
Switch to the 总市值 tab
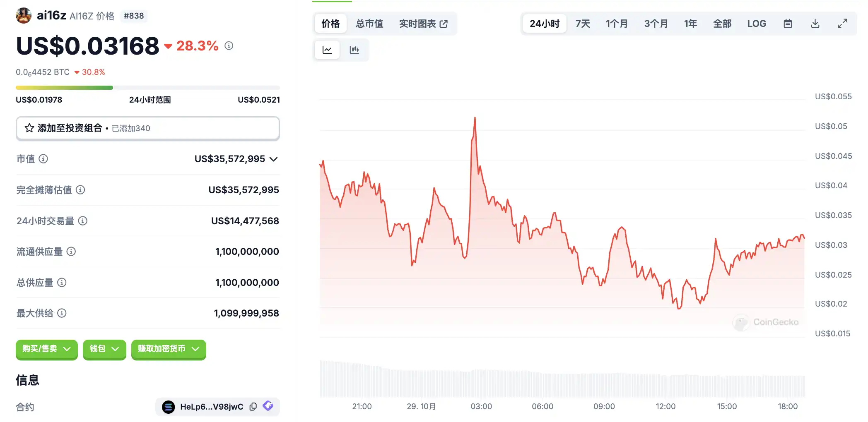pos(369,24)
